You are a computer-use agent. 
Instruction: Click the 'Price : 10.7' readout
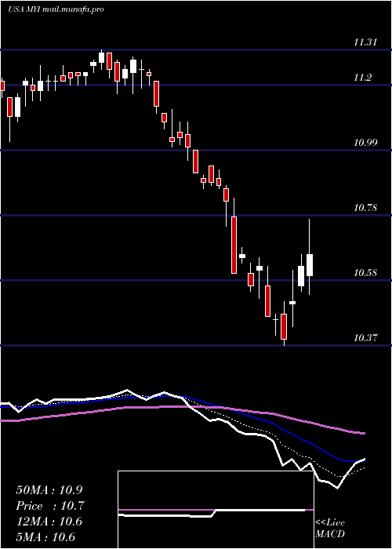50,506
